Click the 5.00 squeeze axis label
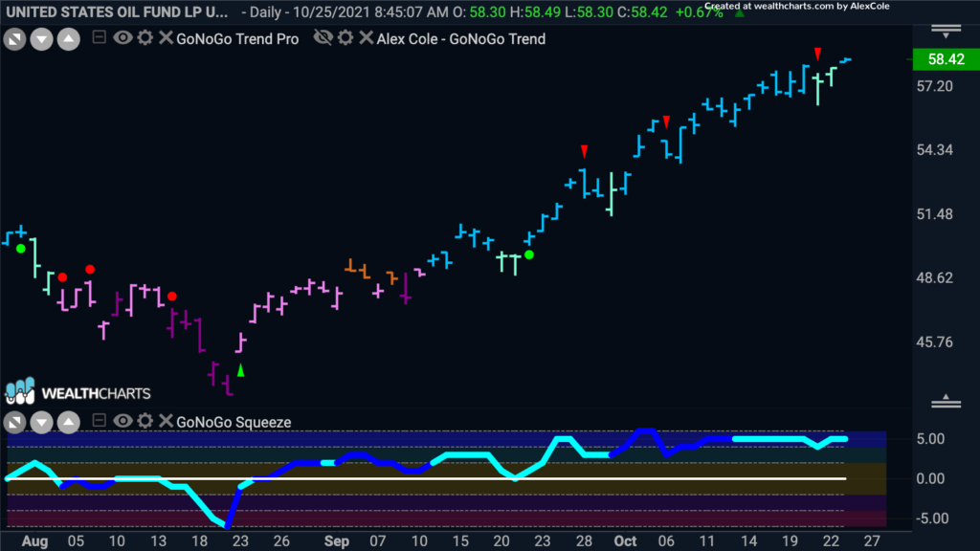The height and width of the screenshot is (551, 980). click(x=930, y=439)
